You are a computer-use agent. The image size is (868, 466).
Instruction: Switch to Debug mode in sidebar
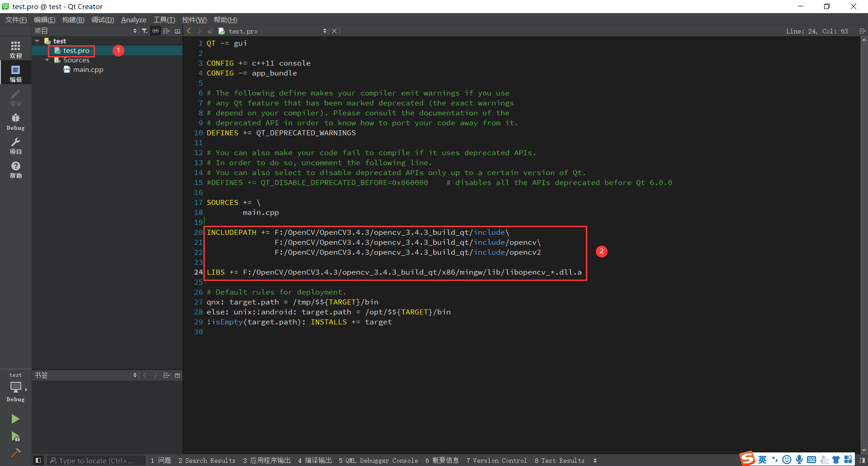(16, 121)
